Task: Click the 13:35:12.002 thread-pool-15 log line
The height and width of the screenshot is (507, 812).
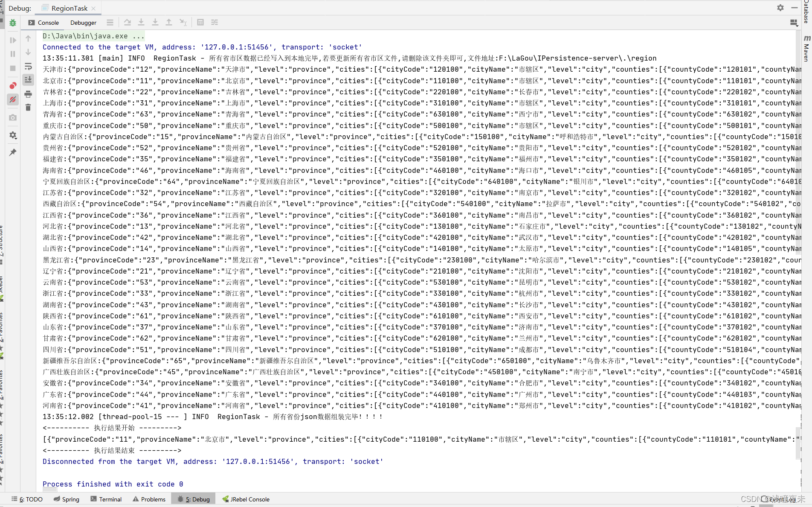Action: coord(212,417)
